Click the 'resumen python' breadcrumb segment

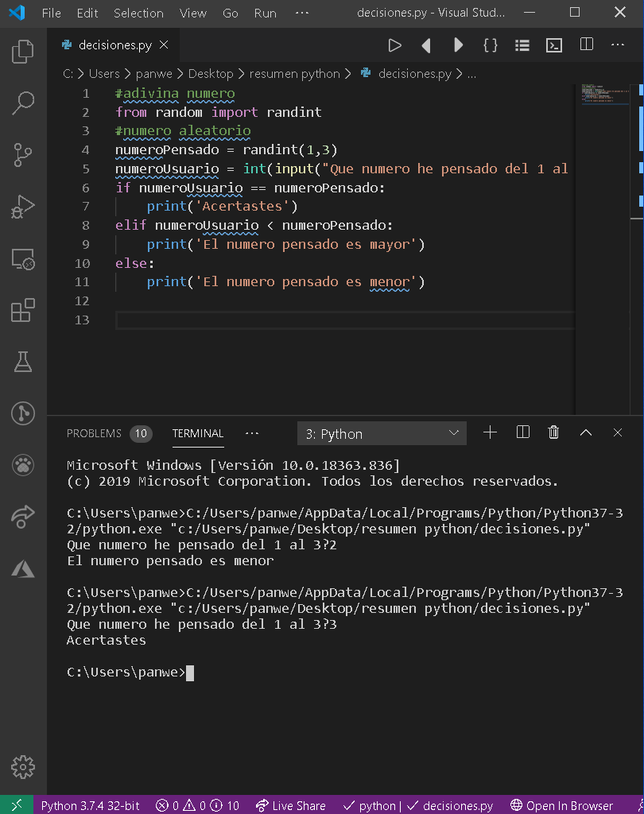294,74
